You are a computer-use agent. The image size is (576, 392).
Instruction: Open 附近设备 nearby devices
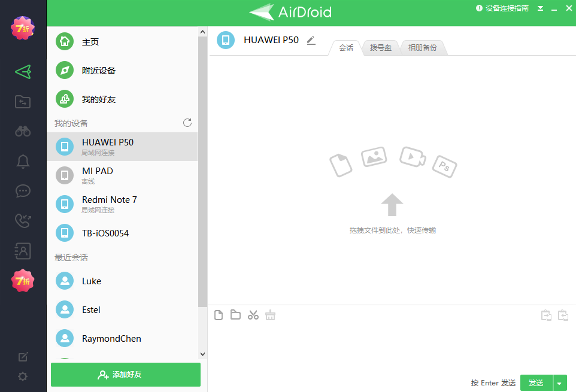tap(122, 70)
